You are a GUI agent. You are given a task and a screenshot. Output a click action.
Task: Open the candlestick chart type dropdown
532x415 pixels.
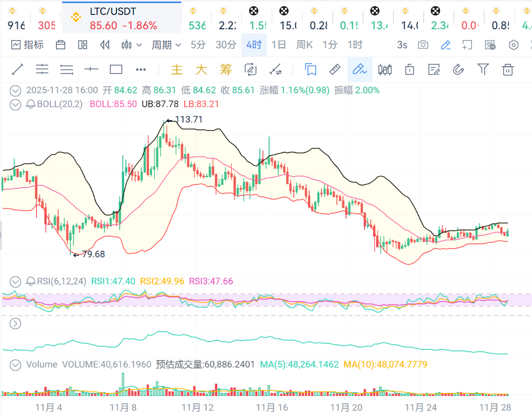(x=131, y=45)
